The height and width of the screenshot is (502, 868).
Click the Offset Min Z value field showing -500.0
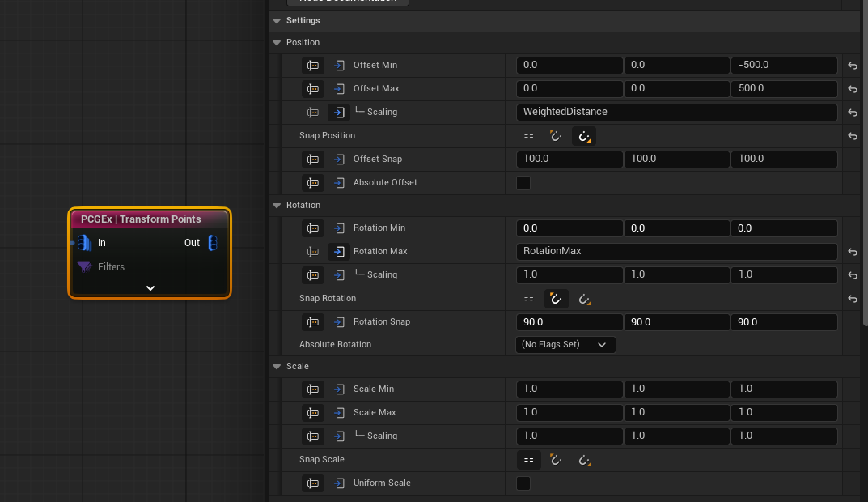tap(784, 66)
